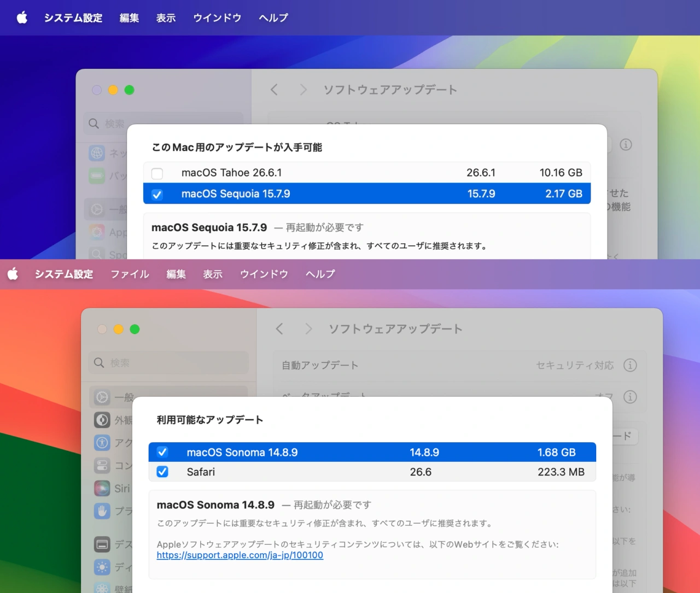Click the search field in bottom window sidebar
Screen dimensions: 700x593
(x=168, y=363)
